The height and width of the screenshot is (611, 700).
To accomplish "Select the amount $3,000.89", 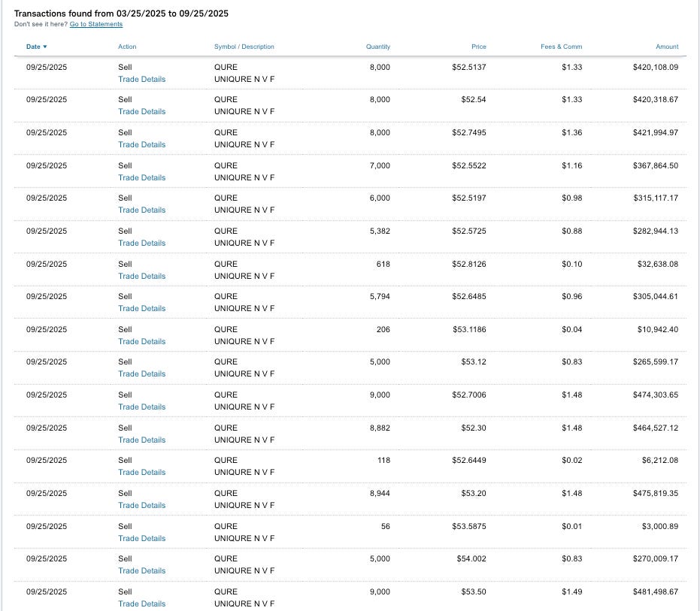I will click(660, 526).
